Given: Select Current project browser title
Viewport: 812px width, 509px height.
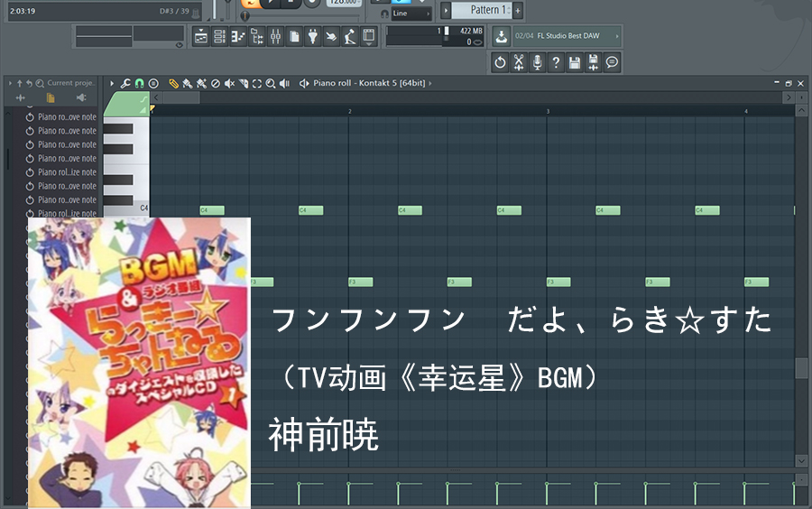Looking at the screenshot, I should tap(71, 83).
